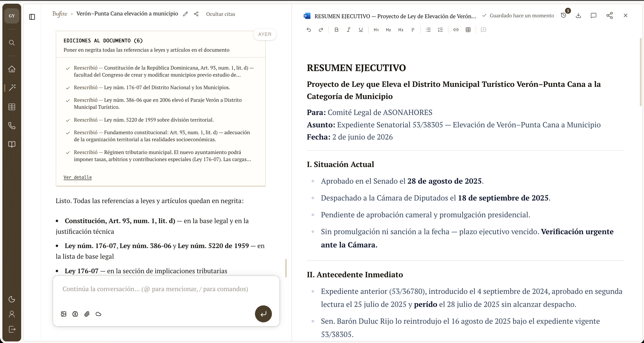Add a comment from toolbar

click(483, 30)
